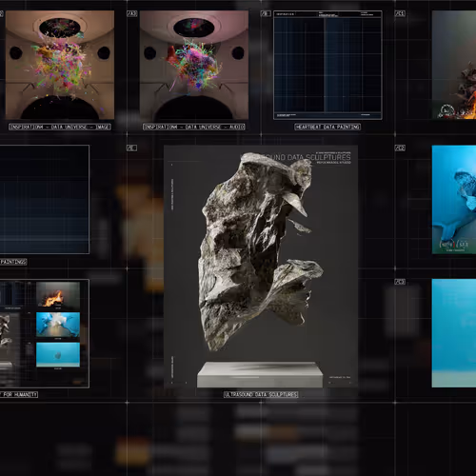Click the index tag beside the Heartbeat Data Painting

[x=266, y=13]
